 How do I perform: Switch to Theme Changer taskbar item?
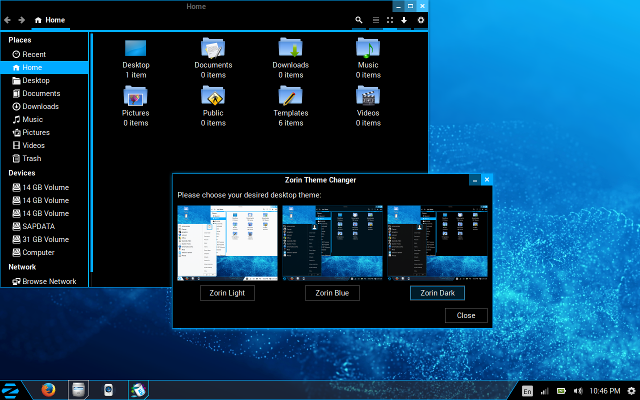click(138, 390)
